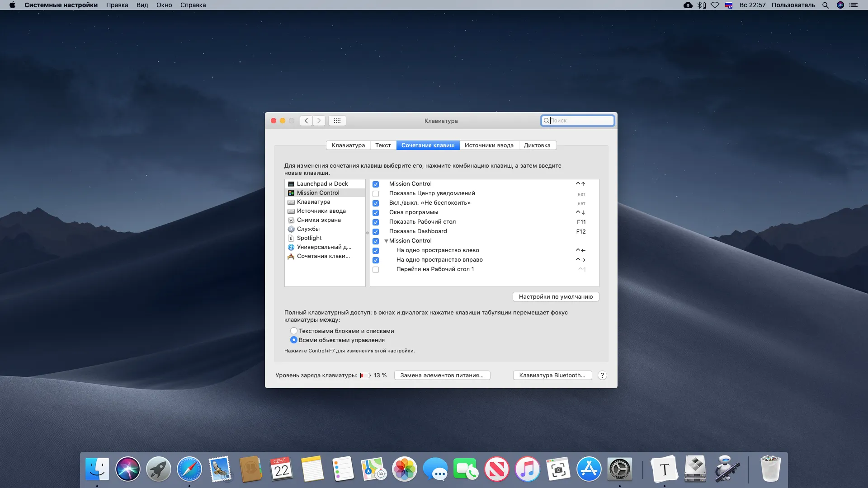Launch Siri from the Dock
Image resolution: width=868 pixels, height=488 pixels.
128,469
